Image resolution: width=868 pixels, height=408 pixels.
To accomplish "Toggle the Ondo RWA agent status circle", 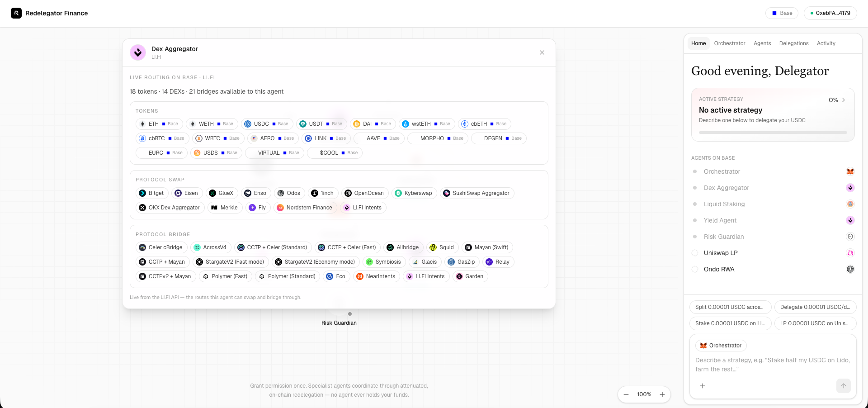I will [695, 269].
